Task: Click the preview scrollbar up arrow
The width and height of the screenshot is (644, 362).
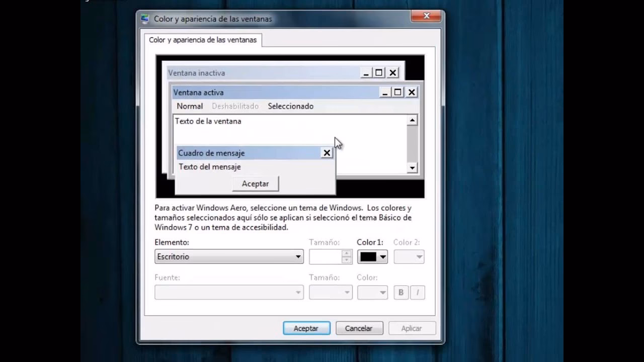Action: click(x=412, y=120)
